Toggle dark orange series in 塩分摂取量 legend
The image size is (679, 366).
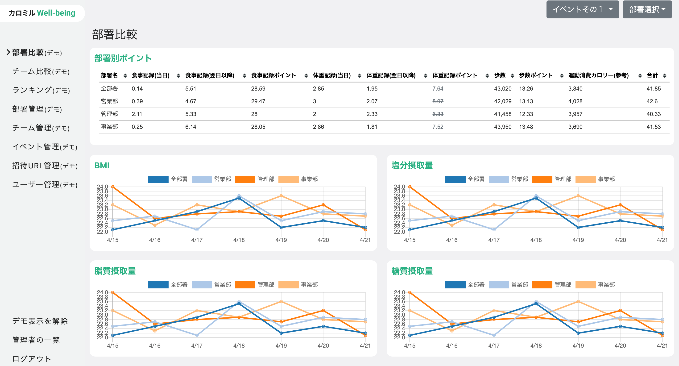542,179
